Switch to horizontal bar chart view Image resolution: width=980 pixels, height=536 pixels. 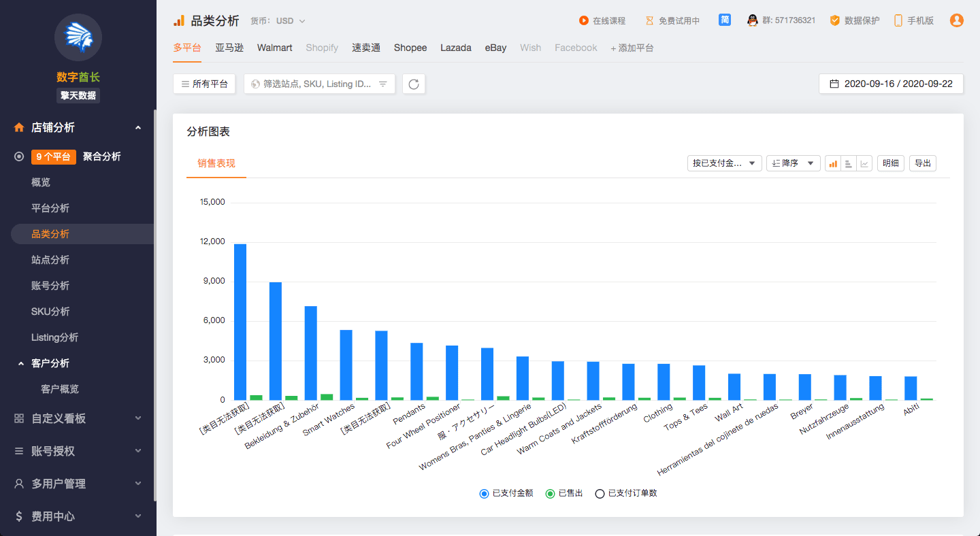click(x=848, y=163)
